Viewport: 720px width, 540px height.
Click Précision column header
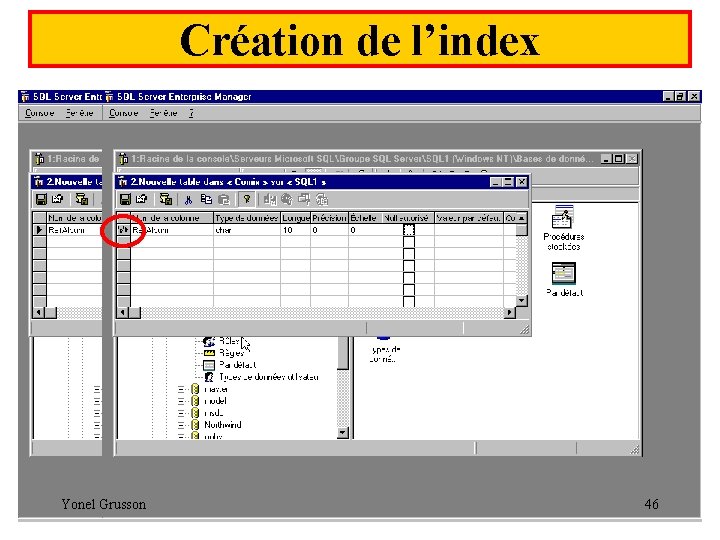pyautogui.click(x=329, y=218)
